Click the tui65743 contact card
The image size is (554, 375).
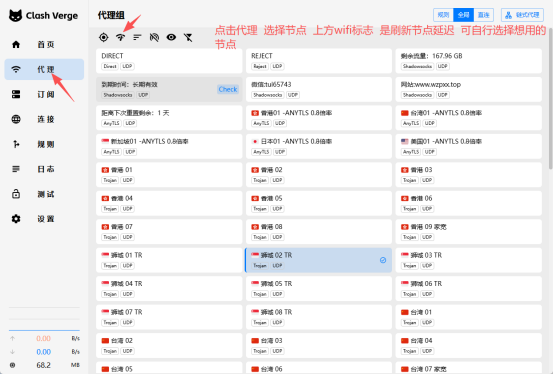319,89
